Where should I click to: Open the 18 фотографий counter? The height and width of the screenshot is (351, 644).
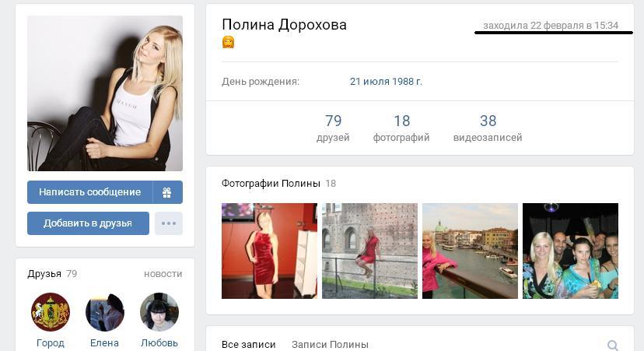(401, 128)
